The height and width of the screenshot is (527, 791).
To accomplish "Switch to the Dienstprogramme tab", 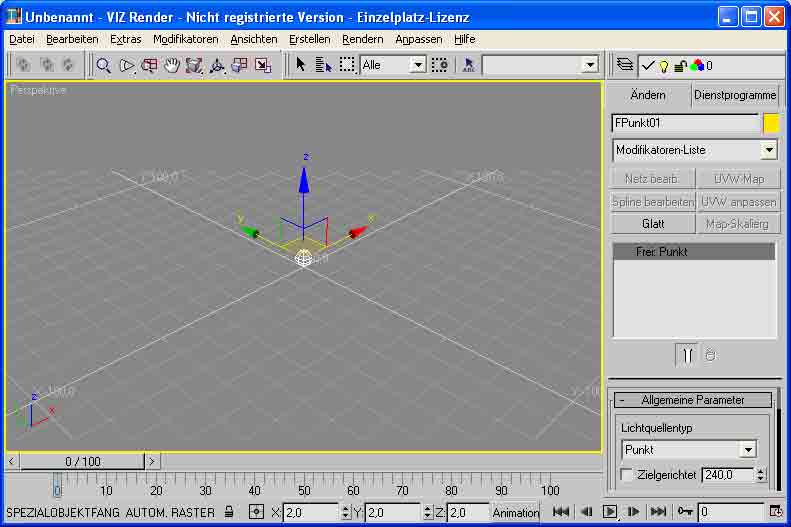I will point(735,95).
